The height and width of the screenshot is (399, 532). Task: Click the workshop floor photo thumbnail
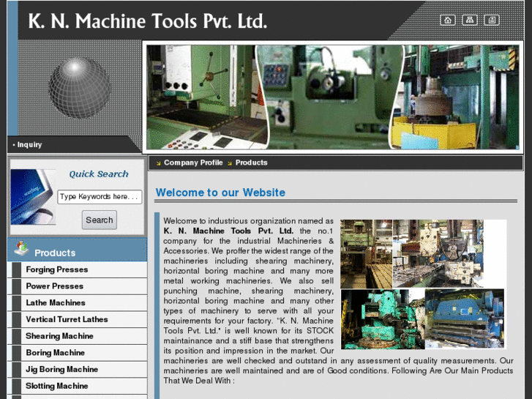367,253
